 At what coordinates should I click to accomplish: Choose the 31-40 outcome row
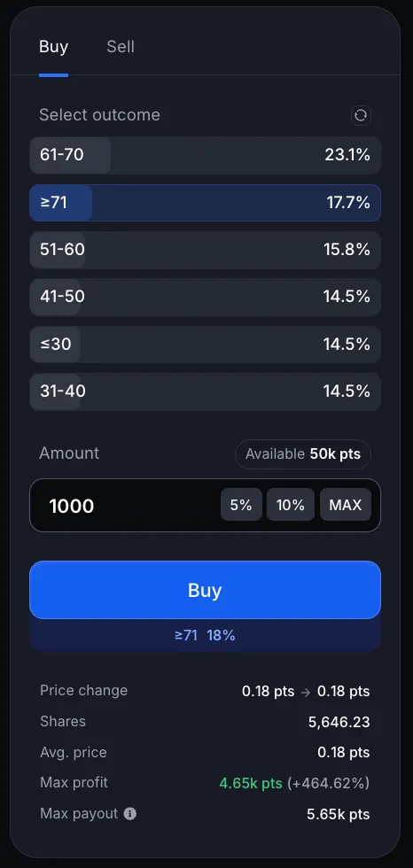point(205,391)
